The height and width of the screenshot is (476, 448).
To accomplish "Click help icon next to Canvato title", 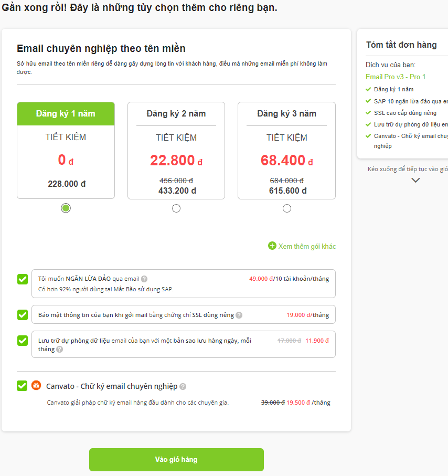I will point(183,386).
